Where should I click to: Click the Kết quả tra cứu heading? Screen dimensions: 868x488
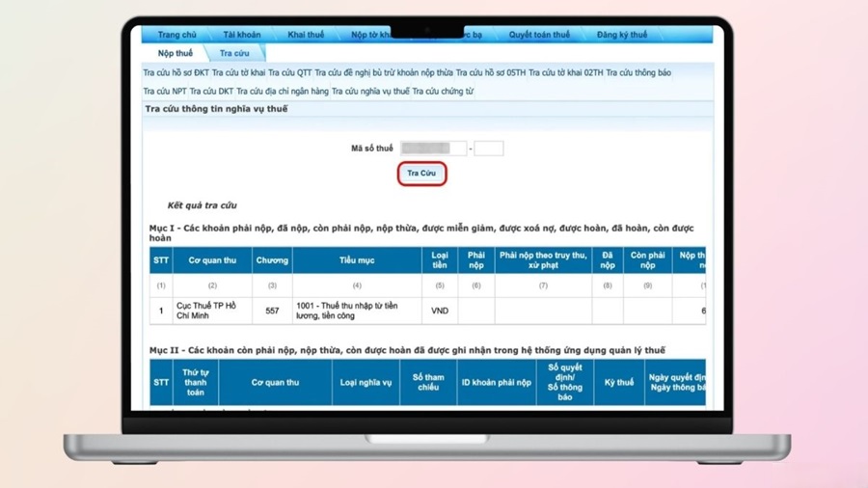(203, 205)
